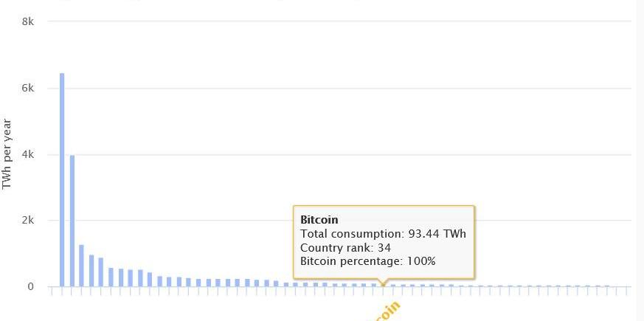Select the fourth bar from the left
This screenshot has height=321, width=644.
pyautogui.click(x=91, y=270)
